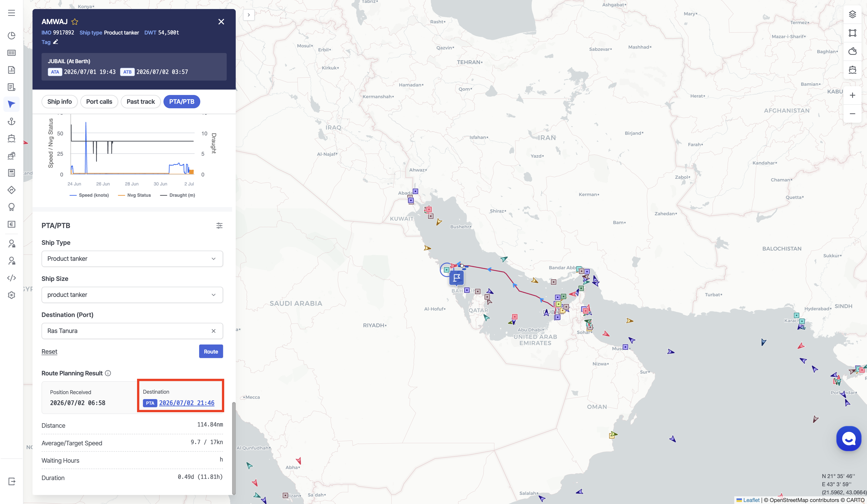Switch to the Past track tab
The width and height of the screenshot is (867, 504).
(x=141, y=102)
